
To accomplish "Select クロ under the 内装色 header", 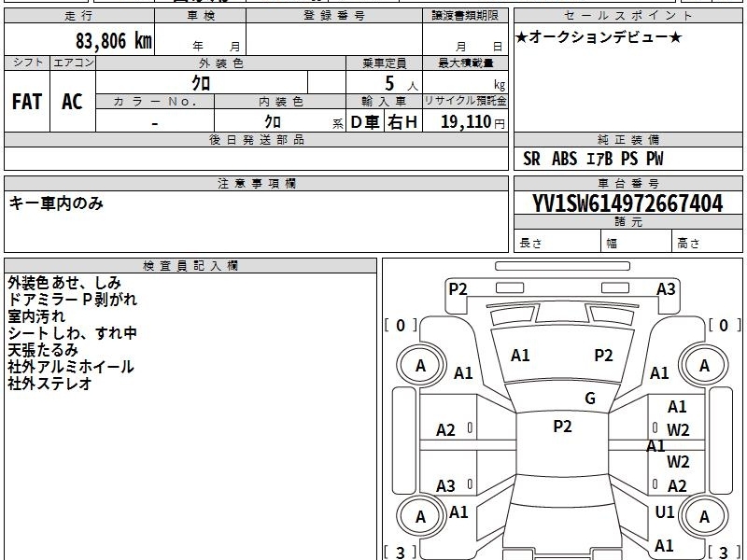I will [273, 121].
